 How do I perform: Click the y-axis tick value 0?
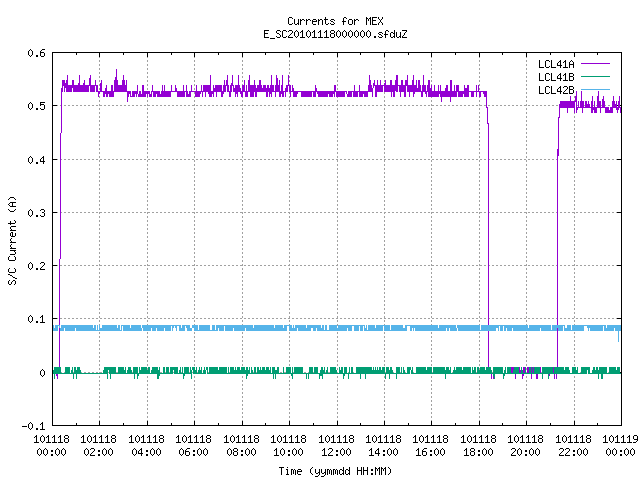point(42,373)
